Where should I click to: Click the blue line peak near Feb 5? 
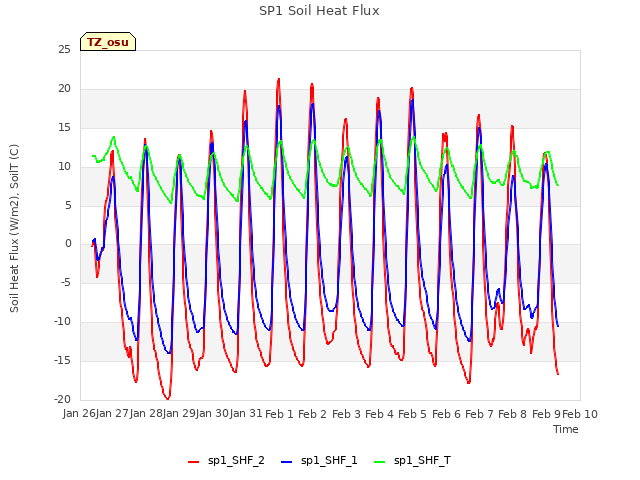coord(413,100)
